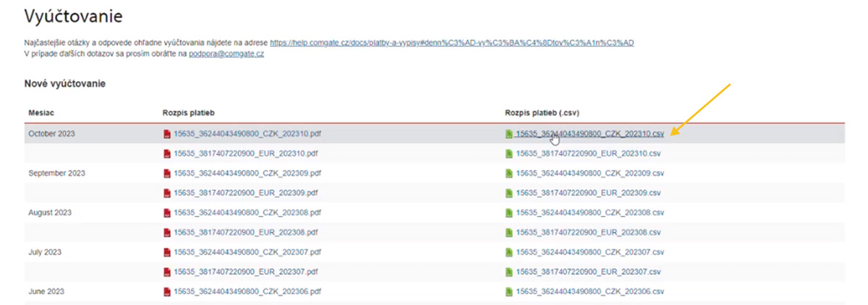868x305 pixels.
Task: Download 15635_36244043490800_CZK_202307.pdf
Action: click(x=247, y=251)
